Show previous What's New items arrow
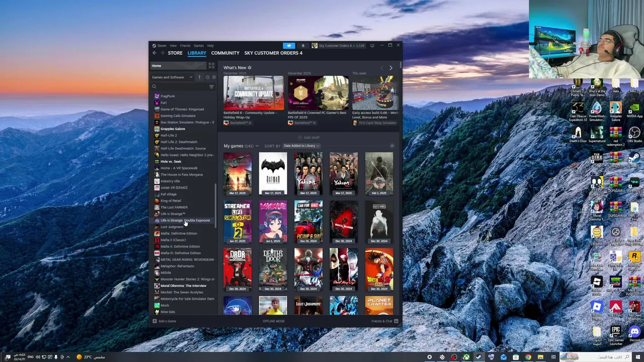 382,67
